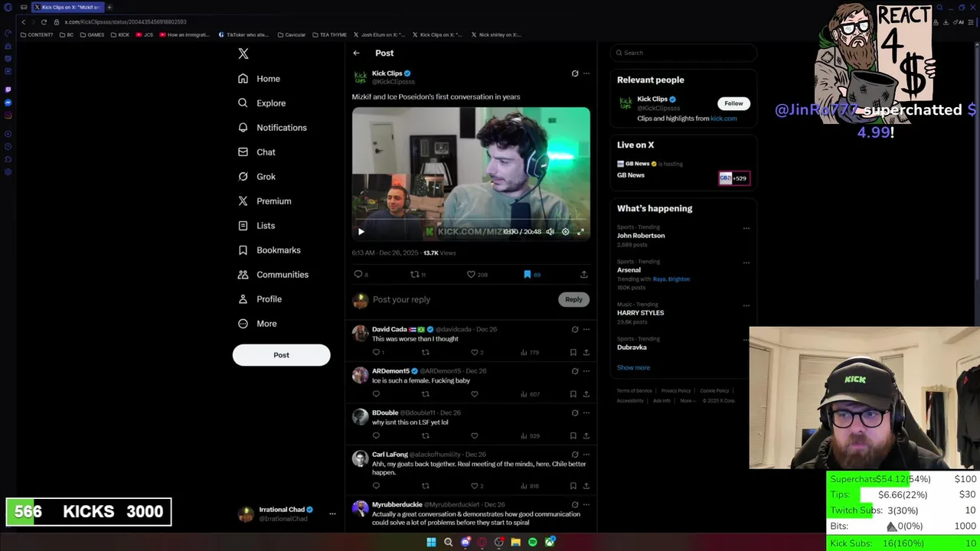Like ARDemon15's reply

point(475,394)
